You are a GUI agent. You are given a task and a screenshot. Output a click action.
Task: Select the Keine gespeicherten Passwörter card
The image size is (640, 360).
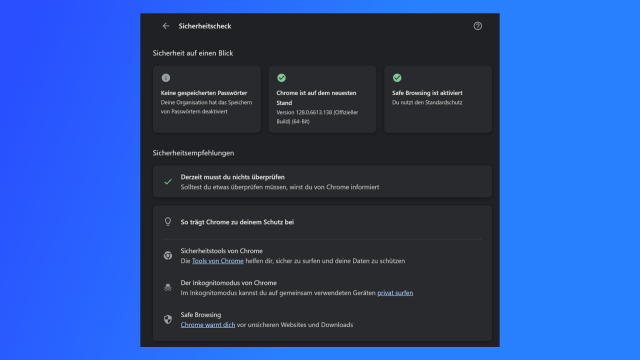[x=207, y=99]
